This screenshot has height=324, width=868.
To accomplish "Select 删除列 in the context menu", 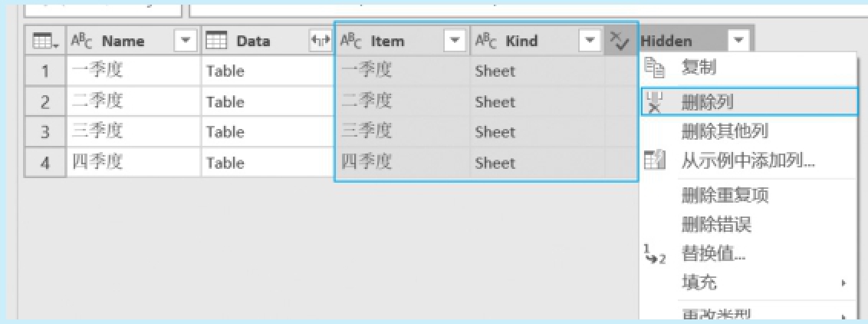I will 709,101.
